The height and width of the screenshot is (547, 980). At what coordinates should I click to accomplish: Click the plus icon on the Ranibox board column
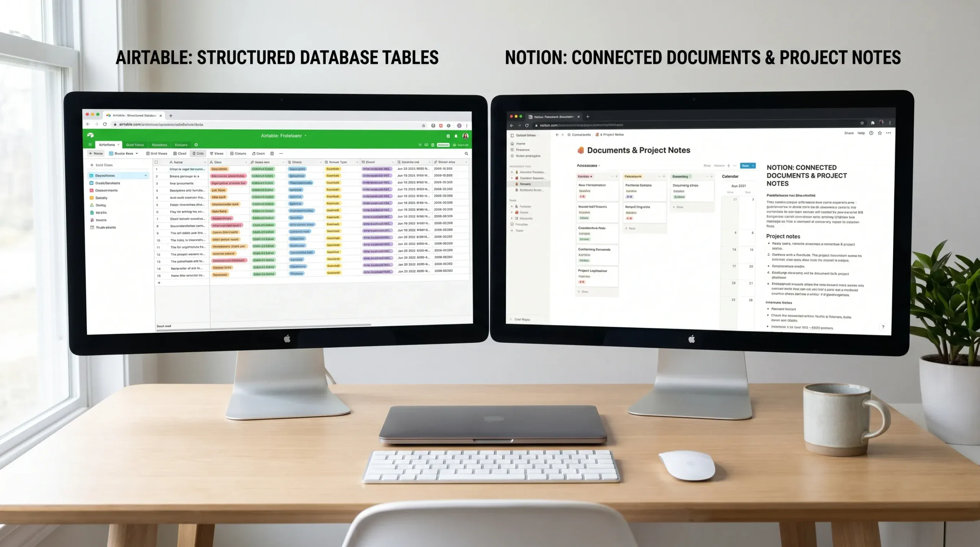pyautogui.click(x=617, y=176)
